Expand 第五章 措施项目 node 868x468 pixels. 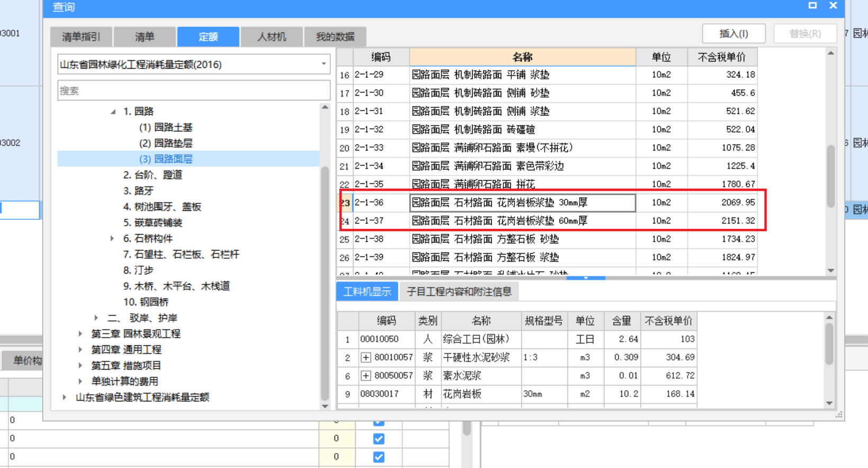[80, 366]
